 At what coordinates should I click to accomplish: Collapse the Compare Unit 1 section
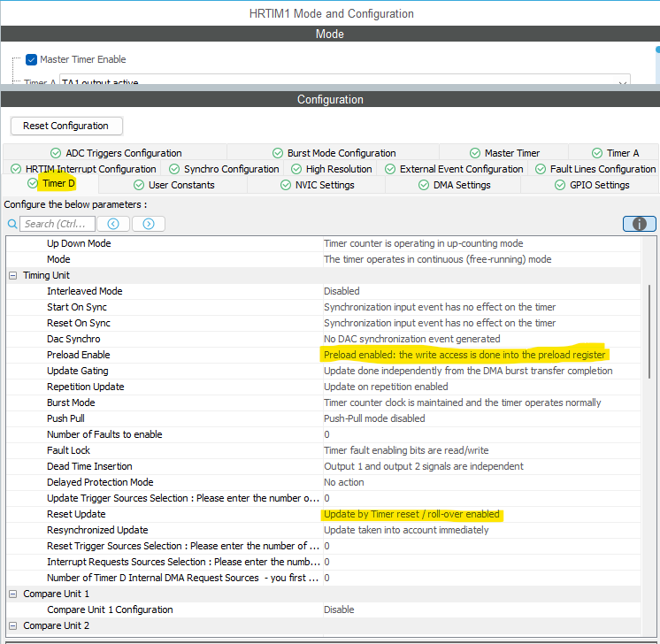point(13,594)
